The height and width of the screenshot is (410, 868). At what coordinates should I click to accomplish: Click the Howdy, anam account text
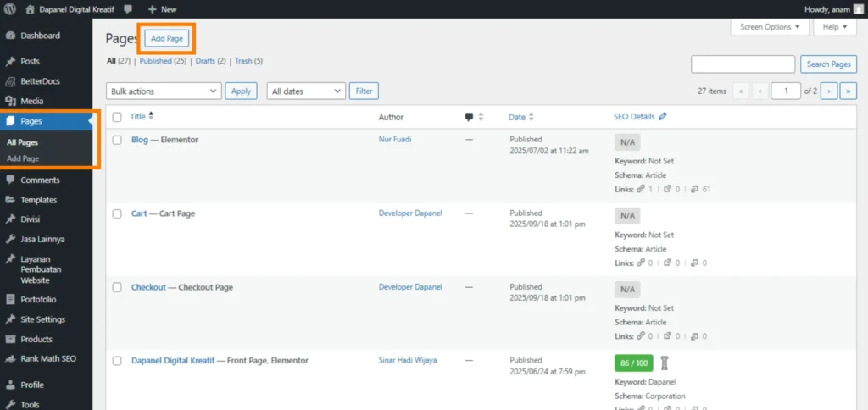click(x=827, y=9)
